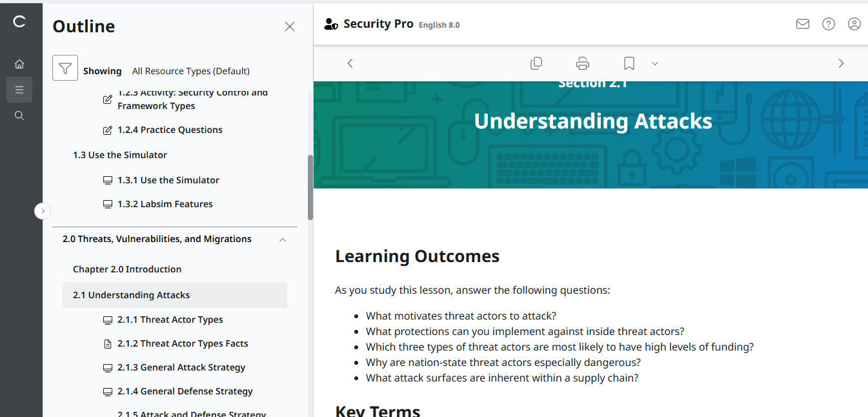
Task: Open the bookmark dropdown chevron
Action: click(x=655, y=63)
